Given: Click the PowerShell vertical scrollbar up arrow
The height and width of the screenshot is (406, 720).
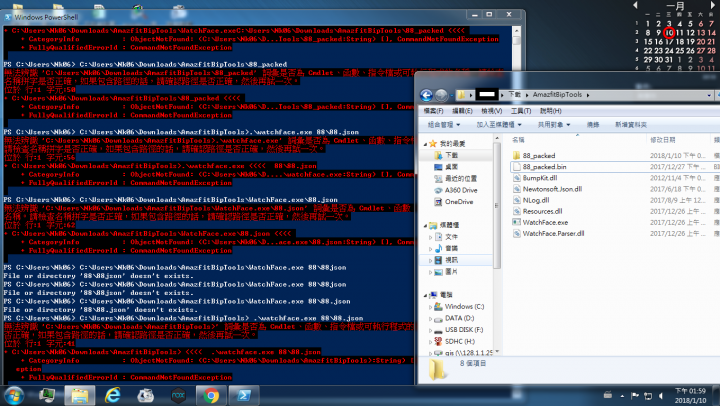Looking at the screenshot, I should pyautogui.click(x=517, y=31).
